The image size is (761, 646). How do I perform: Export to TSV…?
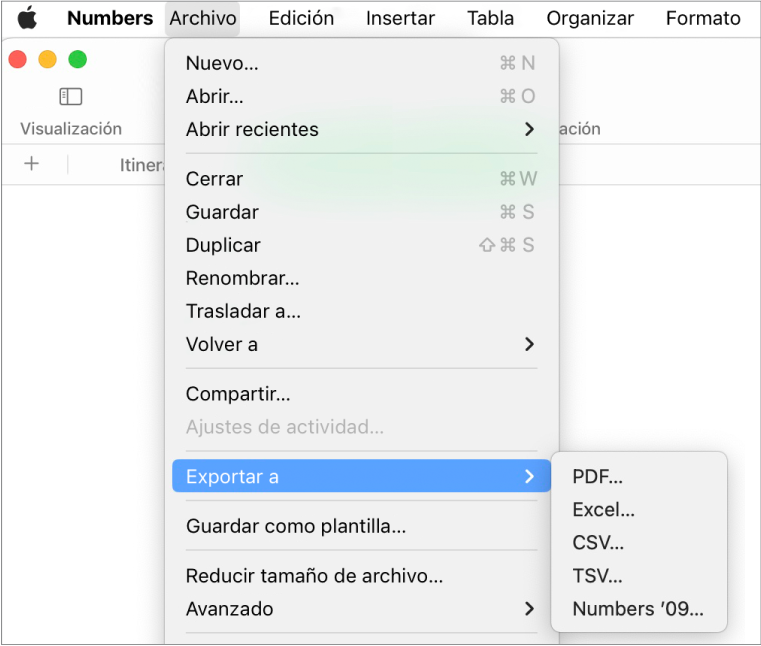pos(639,575)
